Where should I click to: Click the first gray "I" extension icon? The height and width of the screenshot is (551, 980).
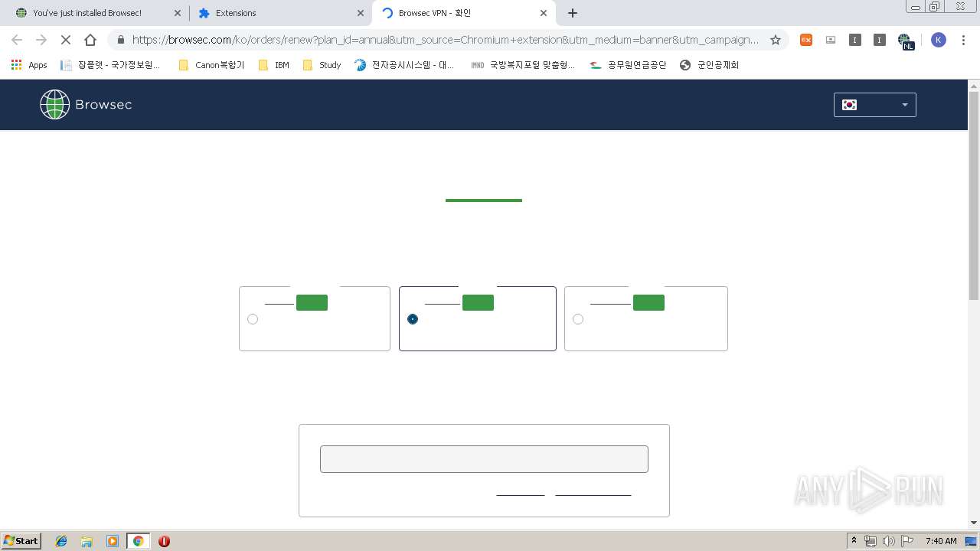click(855, 40)
